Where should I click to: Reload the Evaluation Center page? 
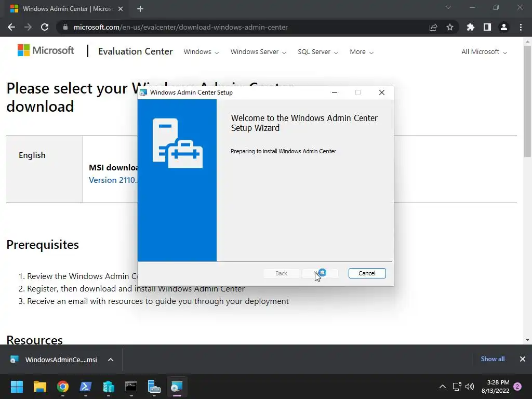pyautogui.click(x=45, y=27)
